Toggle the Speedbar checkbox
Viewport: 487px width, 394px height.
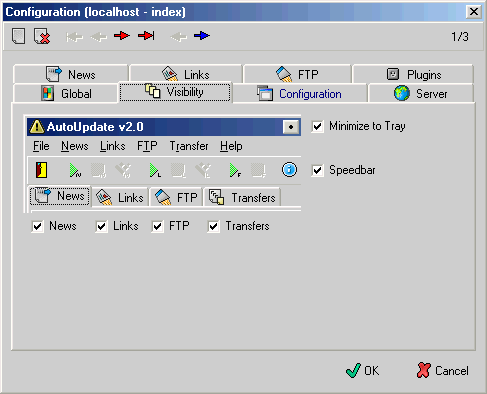click(x=317, y=170)
